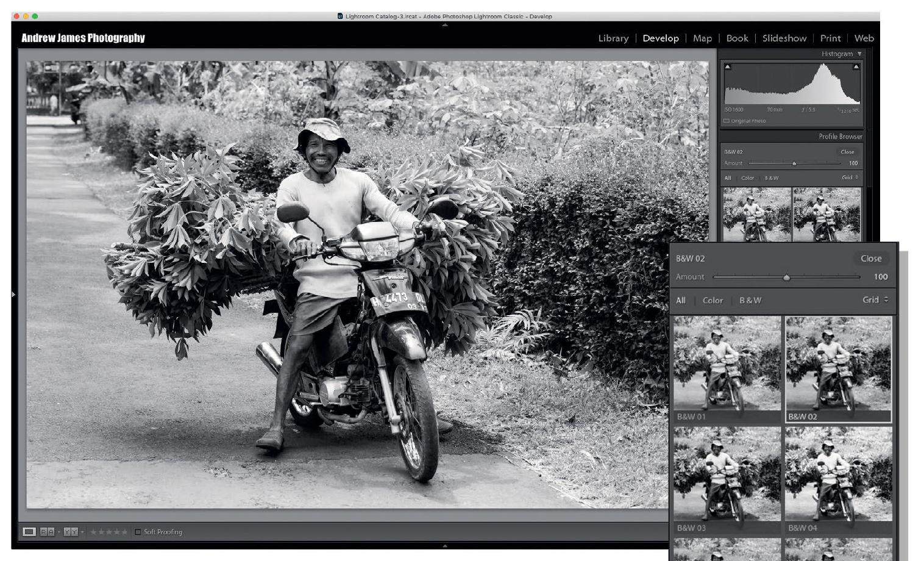
Task: Click the Histogram panel title
Action: (x=837, y=54)
